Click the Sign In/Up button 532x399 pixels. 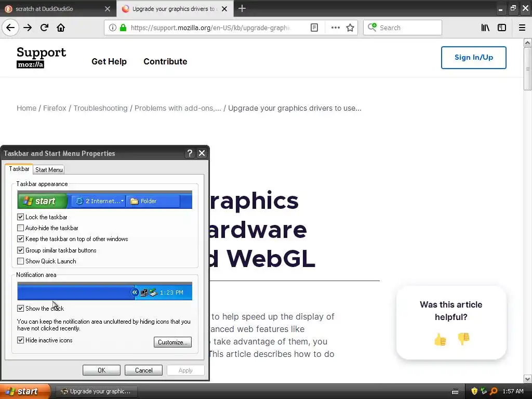tap(474, 57)
